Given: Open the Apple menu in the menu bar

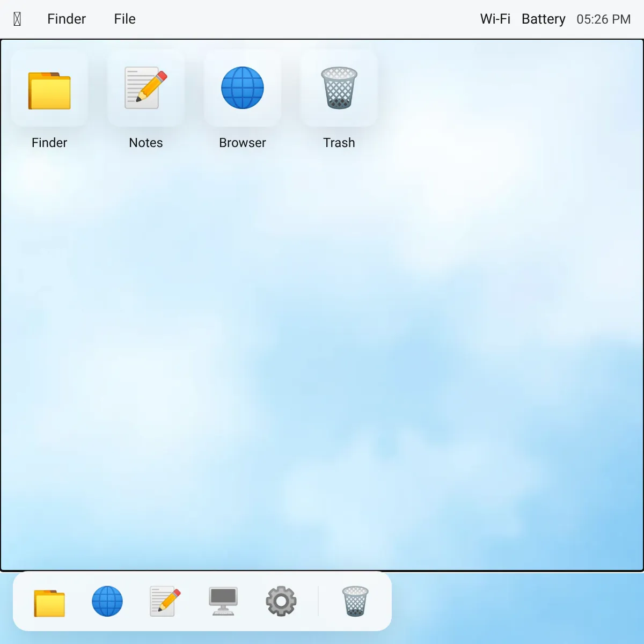Looking at the screenshot, I should (17, 19).
